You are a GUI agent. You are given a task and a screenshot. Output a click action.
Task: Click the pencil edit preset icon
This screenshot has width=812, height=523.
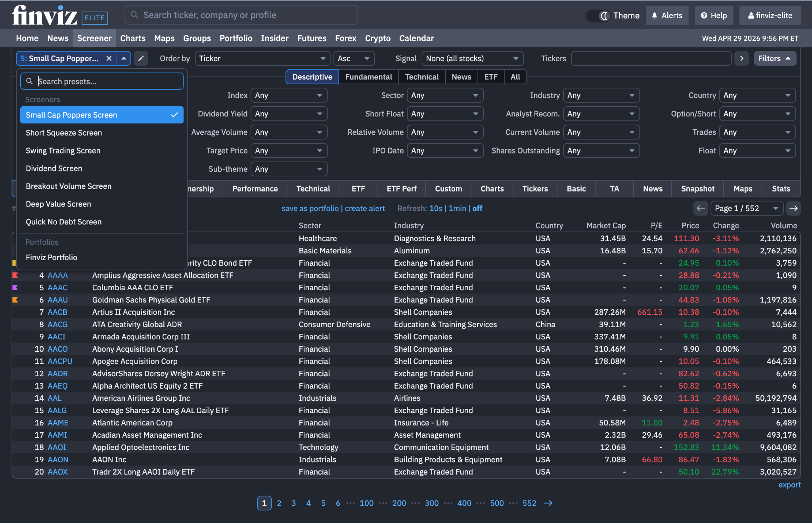point(141,58)
